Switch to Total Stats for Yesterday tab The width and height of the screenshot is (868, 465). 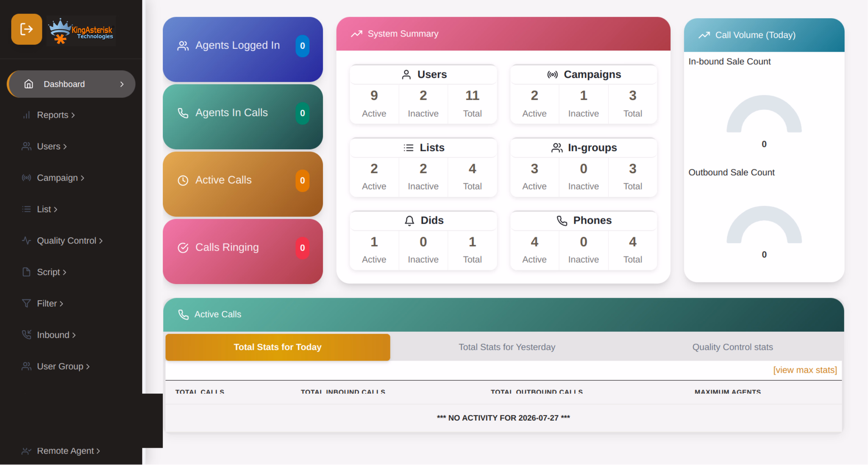[506, 347]
